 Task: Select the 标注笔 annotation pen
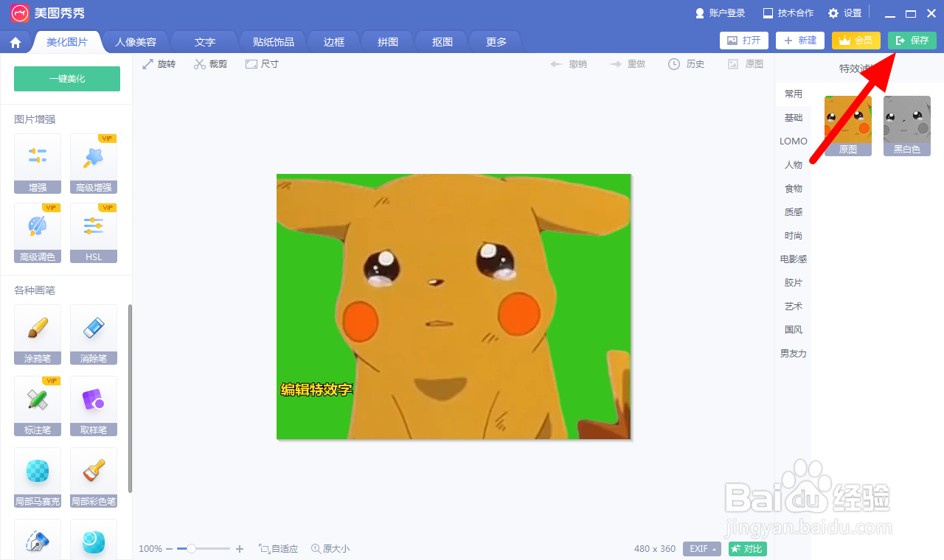click(38, 406)
